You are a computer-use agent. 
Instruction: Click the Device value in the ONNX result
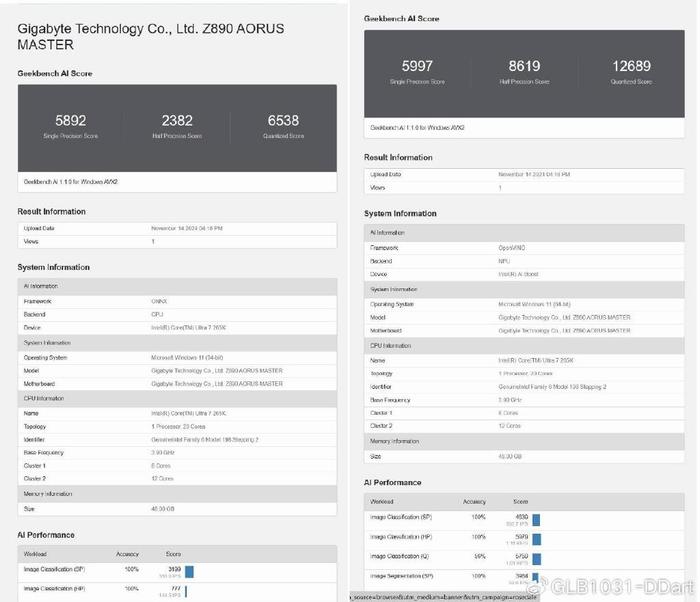[x=188, y=328]
